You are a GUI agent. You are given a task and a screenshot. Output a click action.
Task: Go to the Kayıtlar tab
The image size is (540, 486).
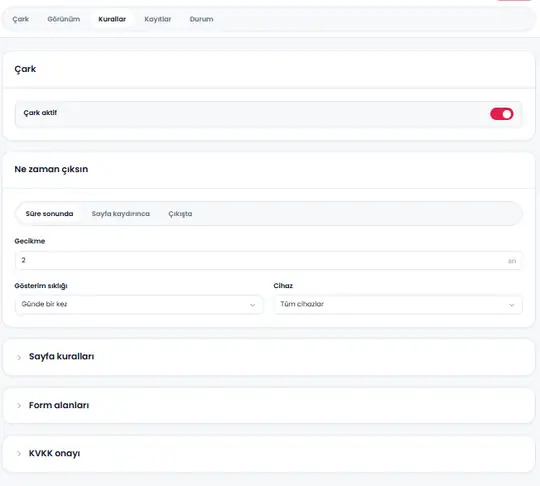tap(158, 19)
